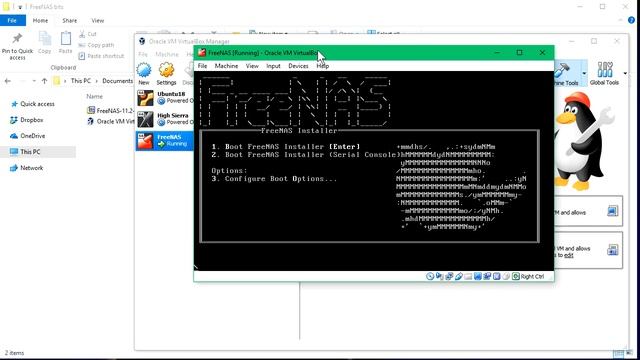640x360 pixels.
Task: Open Input menu in FreeNAS VM window
Action: [273, 66]
